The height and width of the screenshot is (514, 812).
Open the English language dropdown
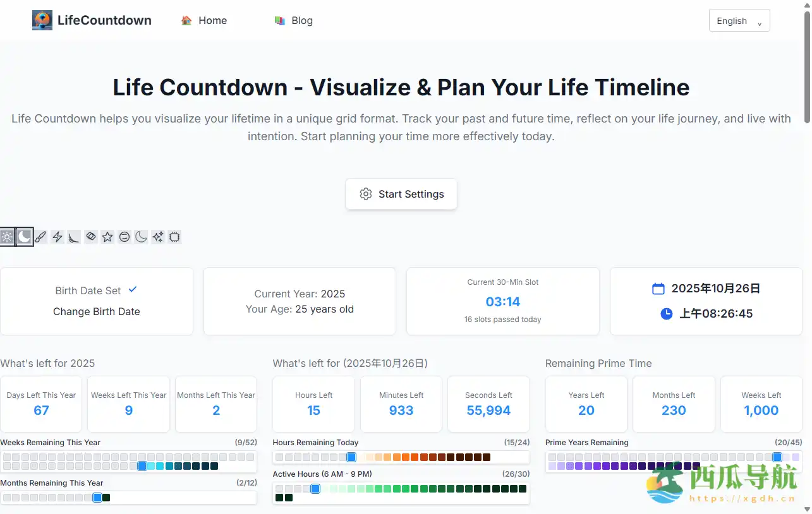pyautogui.click(x=739, y=21)
